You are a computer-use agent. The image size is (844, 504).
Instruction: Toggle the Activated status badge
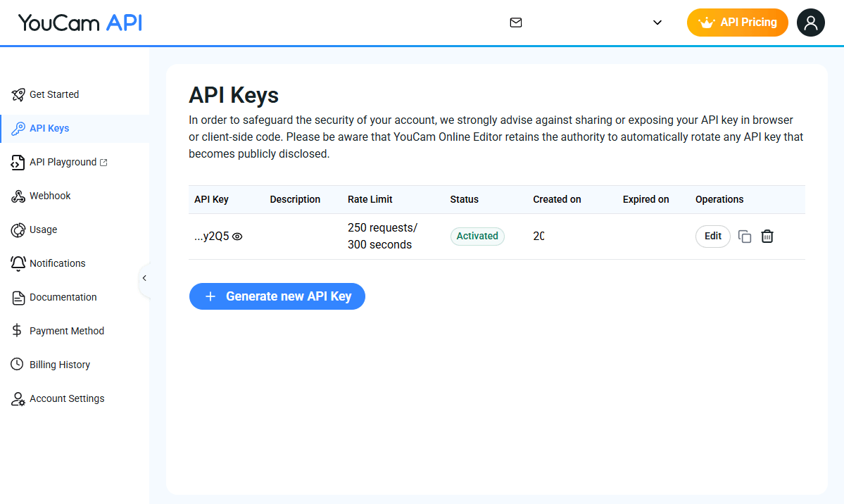point(477,236)
